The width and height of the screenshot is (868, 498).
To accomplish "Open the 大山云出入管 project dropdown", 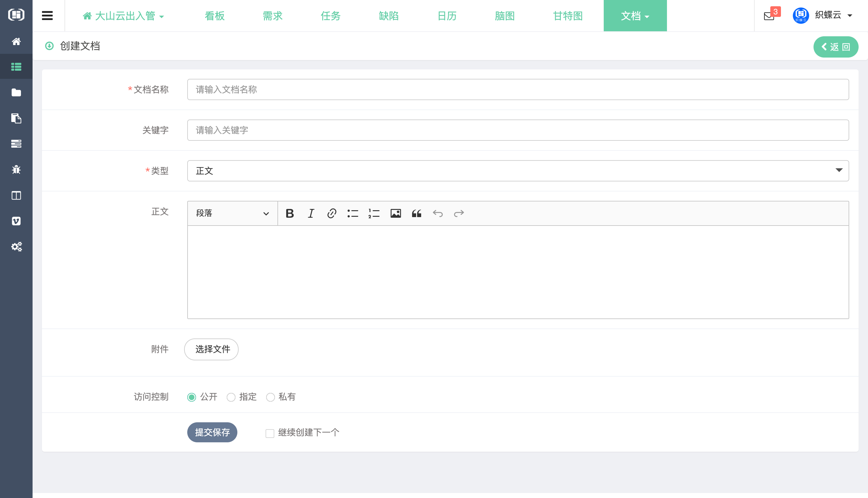I will pyautogui.click(x=124, y=16).
